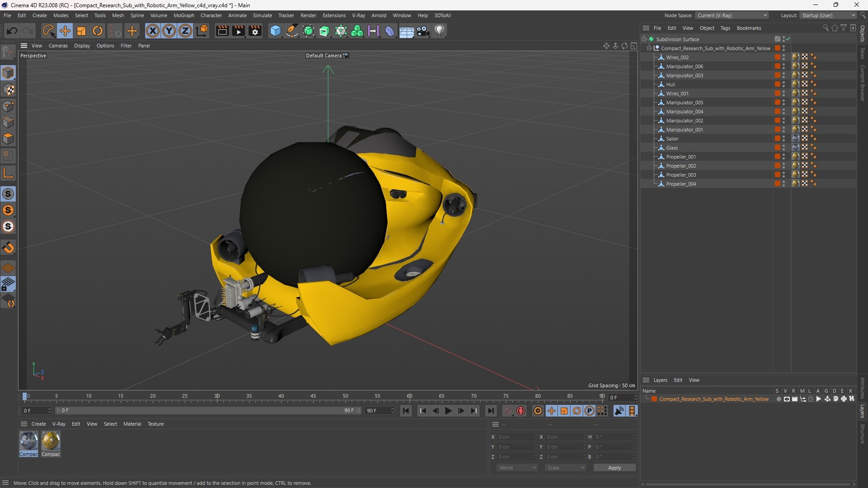Select Manipulator_006 in Object Manager
Viewport: 868px width, 488px height.
[x=684, y=66]
